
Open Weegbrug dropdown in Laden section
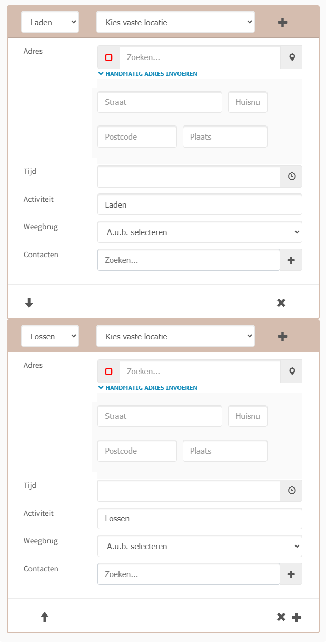(200, 232)
